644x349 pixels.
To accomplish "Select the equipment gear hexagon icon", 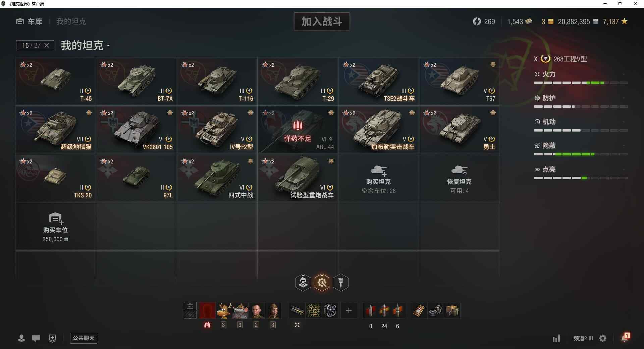I will click(x=322, y=283).
